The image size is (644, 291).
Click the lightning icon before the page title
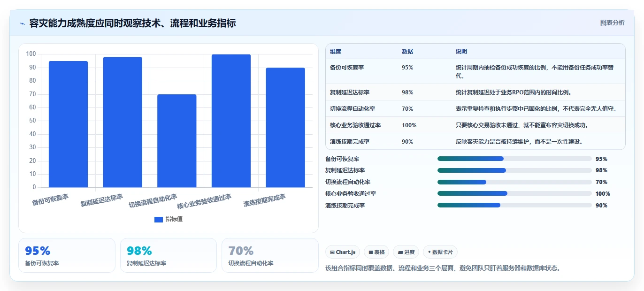click(23, 23)
